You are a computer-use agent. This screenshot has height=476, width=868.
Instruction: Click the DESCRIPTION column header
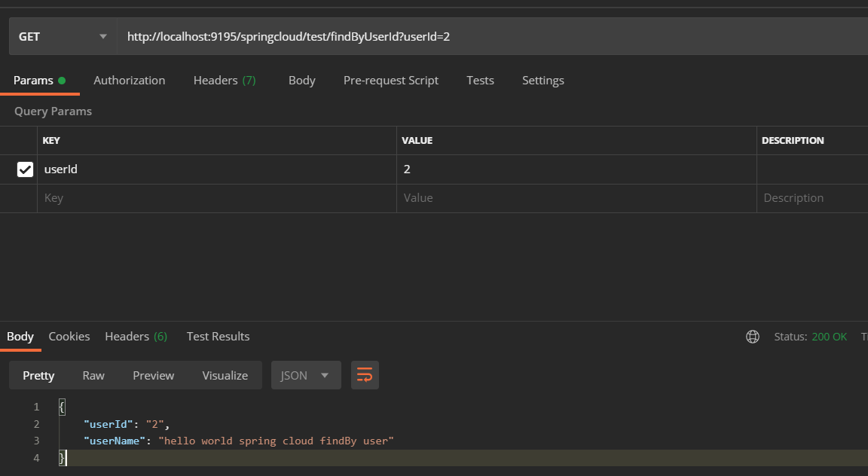pyautogui.click(x=793, y=141)
